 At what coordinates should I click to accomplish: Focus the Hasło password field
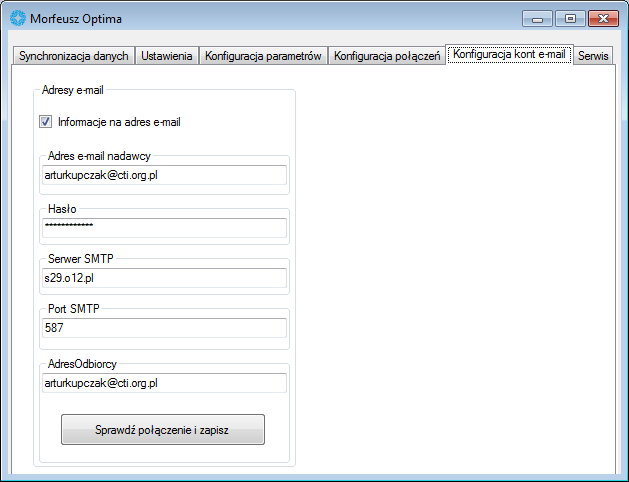point(164,228)
